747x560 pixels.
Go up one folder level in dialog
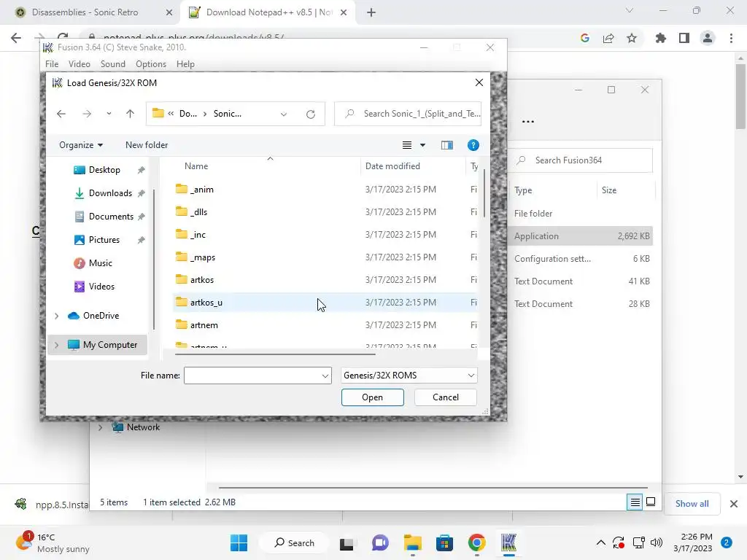(x=130, y=114)
